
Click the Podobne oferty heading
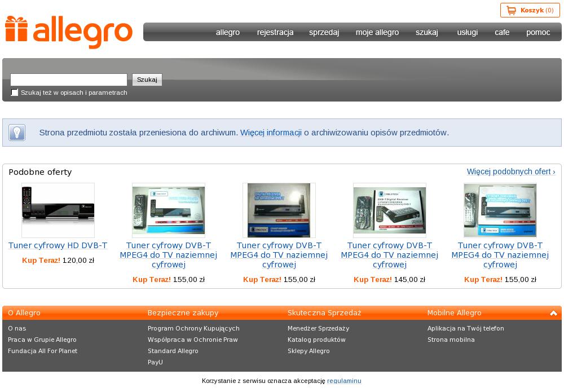[40, 172]
